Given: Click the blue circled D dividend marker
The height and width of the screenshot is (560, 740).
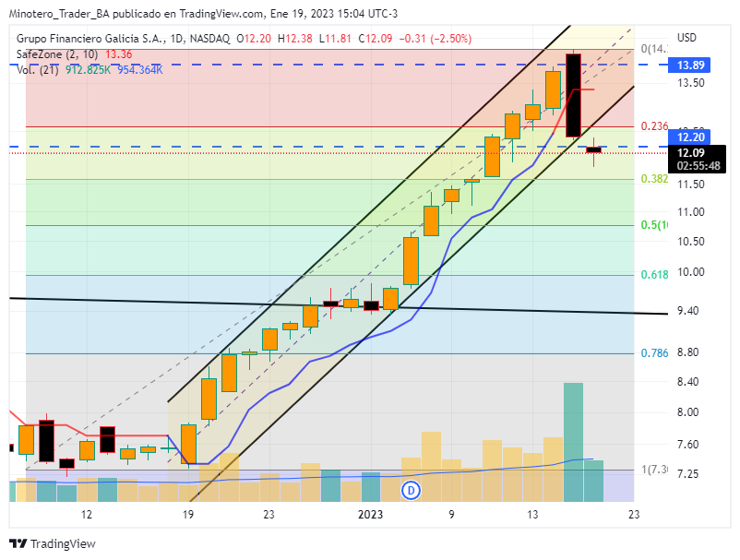Looking at the screenshot, I should pyautogui.click(x=411, y=490).
